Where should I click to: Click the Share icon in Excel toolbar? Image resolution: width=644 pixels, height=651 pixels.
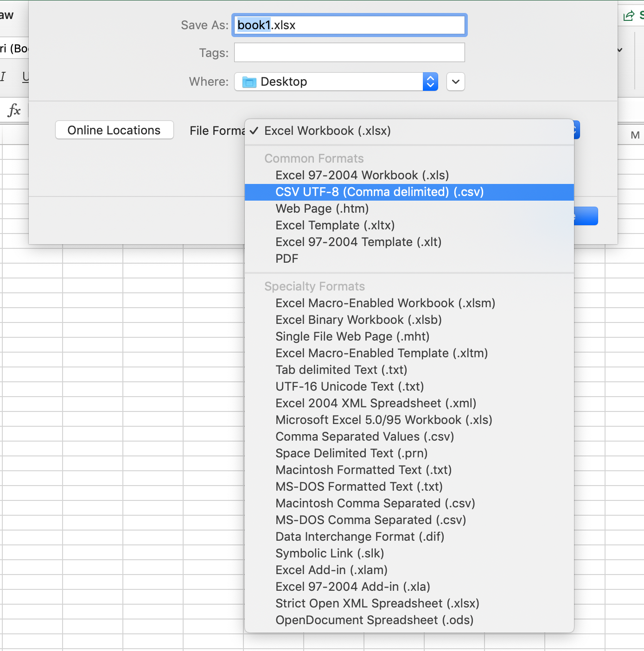pyautogui.click(x=629, y=16)
